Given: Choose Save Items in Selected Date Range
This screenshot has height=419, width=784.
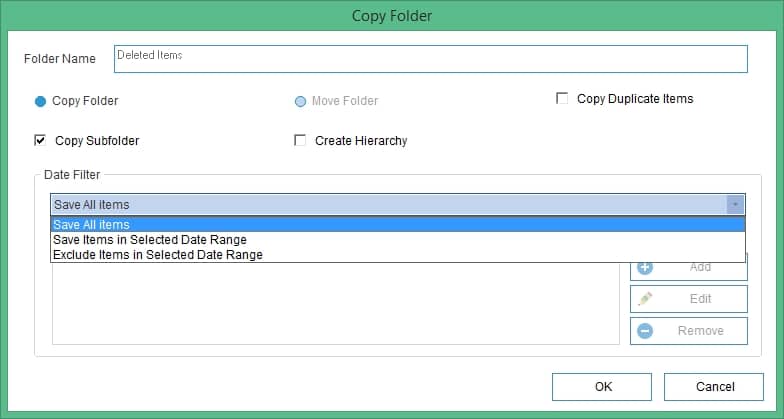Looking at the screenshot, I should coord(398,240).
